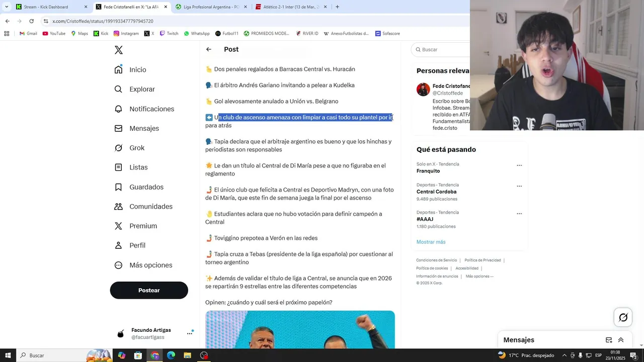This screenshot has height=362, width=644.
Task: Open options for the Franquito trend
Action: (519, 165)
